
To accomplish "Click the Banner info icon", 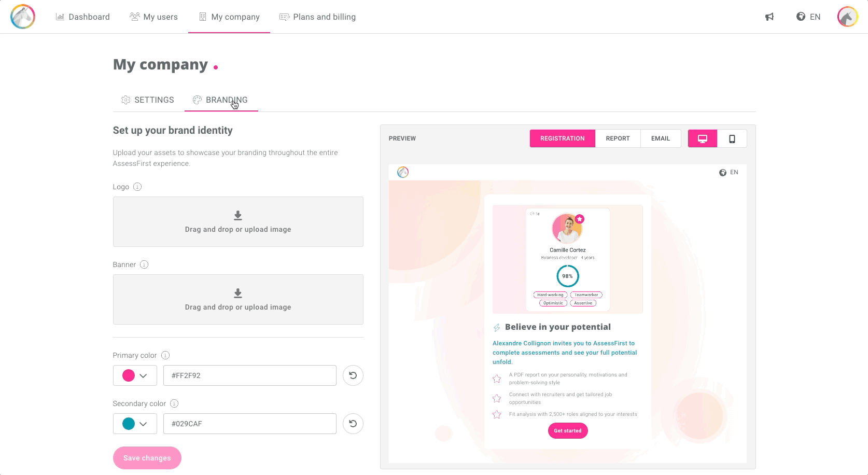I will pyautogui.click(x=144, y=264).
